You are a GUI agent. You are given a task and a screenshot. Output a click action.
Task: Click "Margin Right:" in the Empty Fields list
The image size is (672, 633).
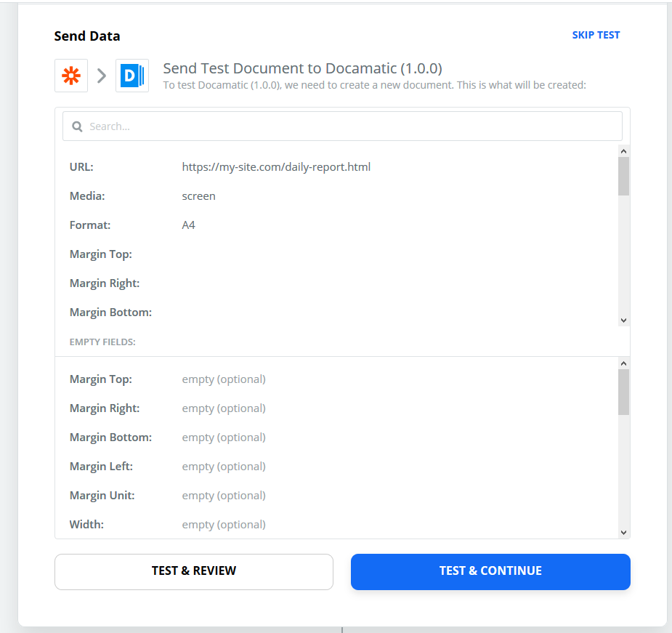pos(105,408)
